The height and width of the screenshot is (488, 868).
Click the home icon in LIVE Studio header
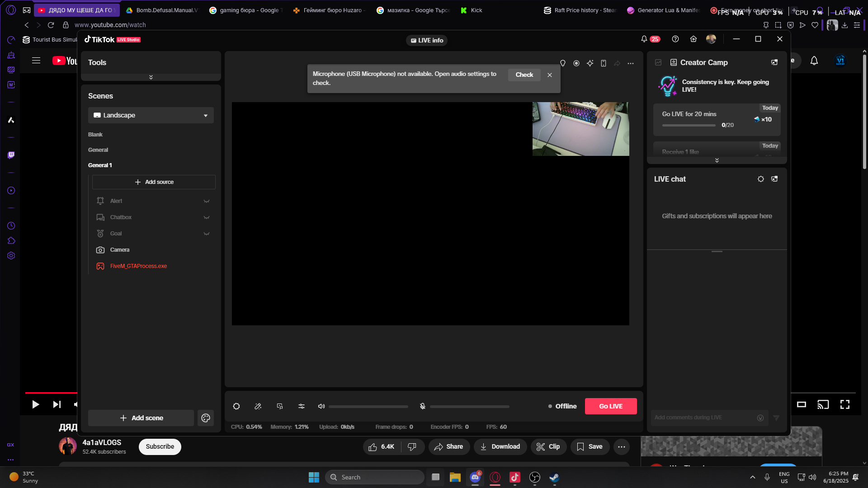tap(693, 39)
